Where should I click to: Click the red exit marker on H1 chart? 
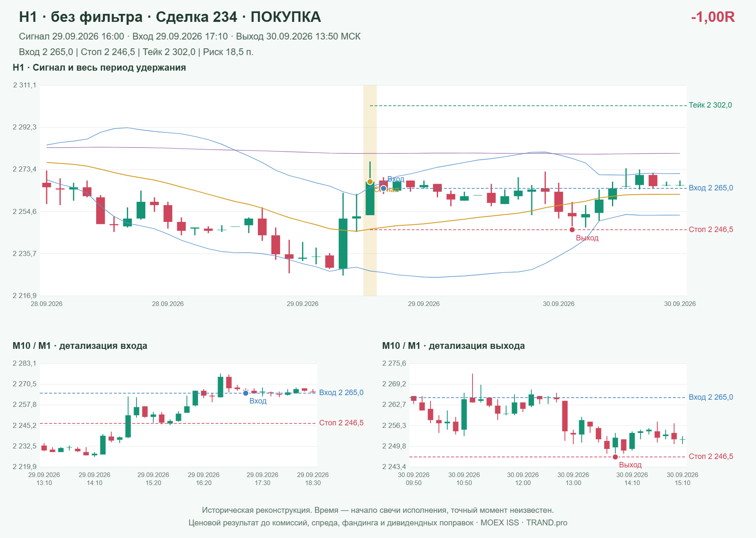[572, 229]
